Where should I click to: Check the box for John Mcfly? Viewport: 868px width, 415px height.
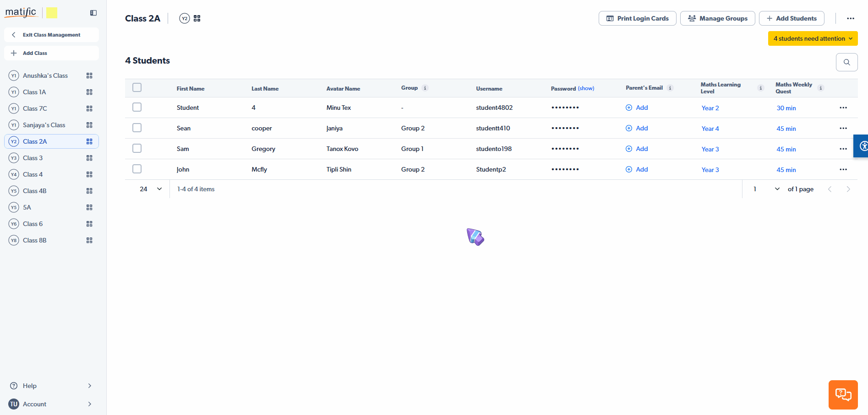[137, 169]
